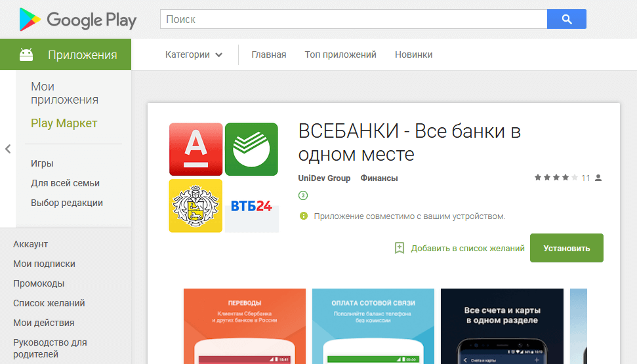This screenshot has height=364, width=637.
Task: Select Play Маркет in sidebar
Action: 64,123
